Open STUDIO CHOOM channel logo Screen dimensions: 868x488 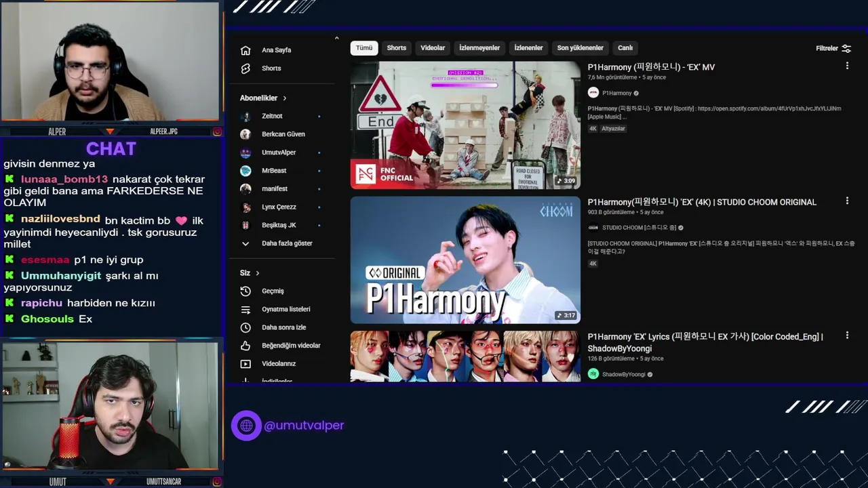point(593,228)
